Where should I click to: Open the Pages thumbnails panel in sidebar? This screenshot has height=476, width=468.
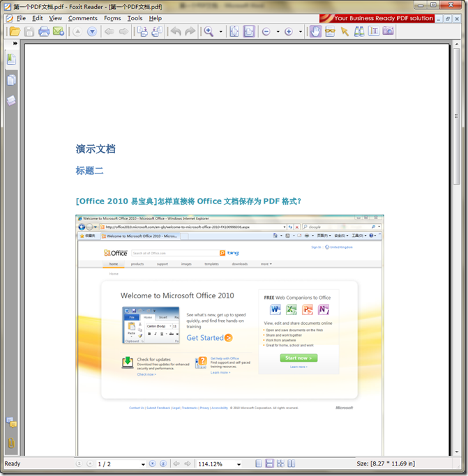12,80
